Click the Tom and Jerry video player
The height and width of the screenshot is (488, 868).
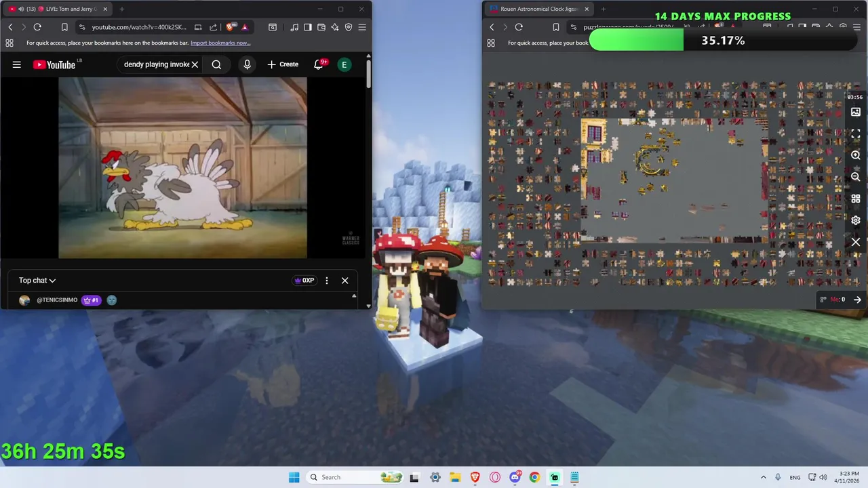coord(182,167)
